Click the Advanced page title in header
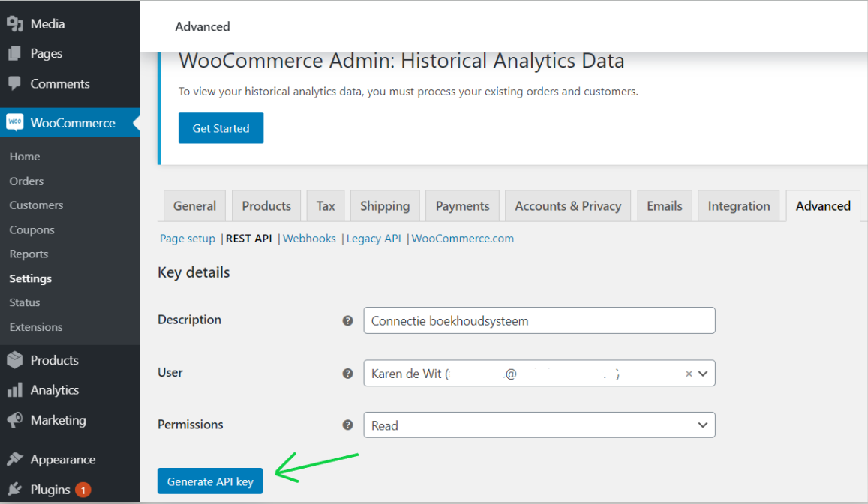Image resolution: width=868 pixels, height=504 pixels. click(x=202, y=26)
